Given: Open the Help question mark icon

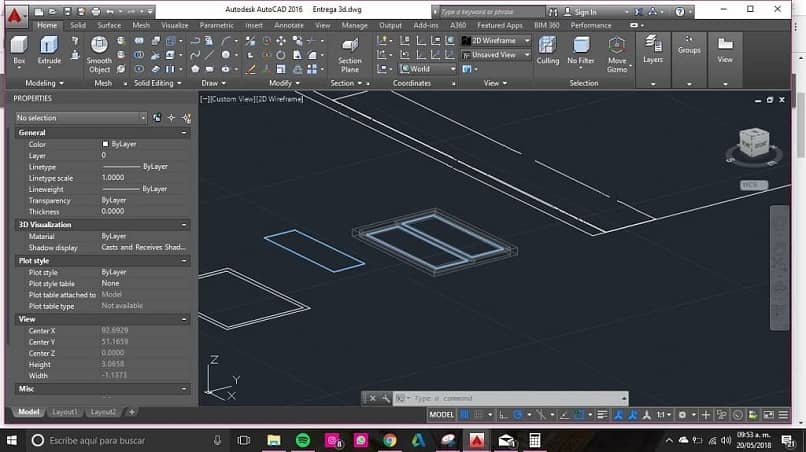Looking at the screenshot, I should point(680,11).
